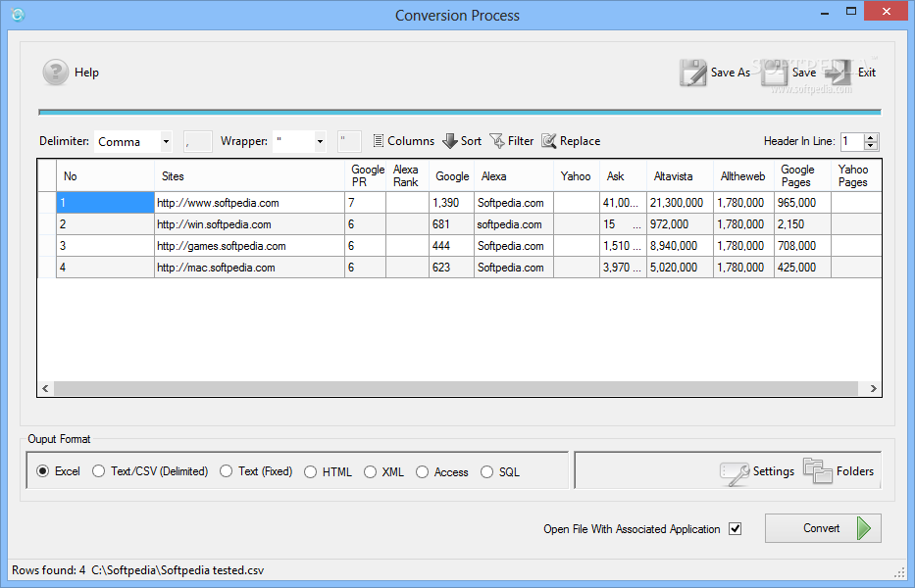Increase Header In Line value
Viewport: 915px width, 588px height.
tap(871, 137)
